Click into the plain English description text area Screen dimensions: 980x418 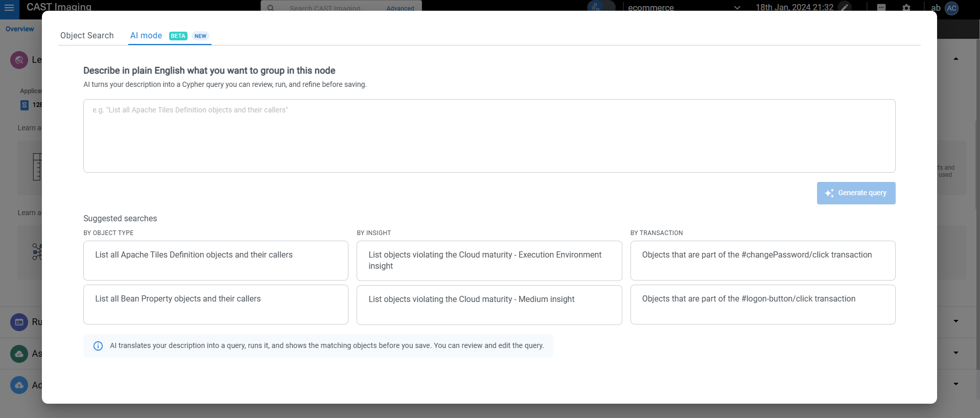489,136
